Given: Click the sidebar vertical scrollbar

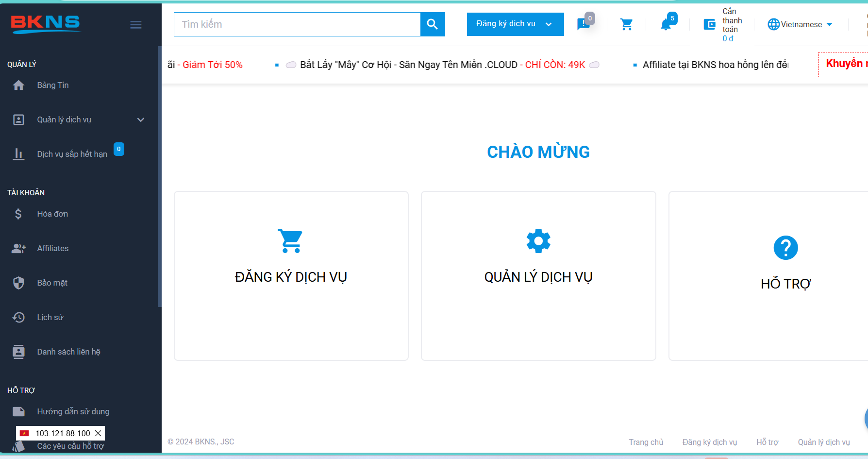Looking at the screenshot, I should click(x=159, y=177).
